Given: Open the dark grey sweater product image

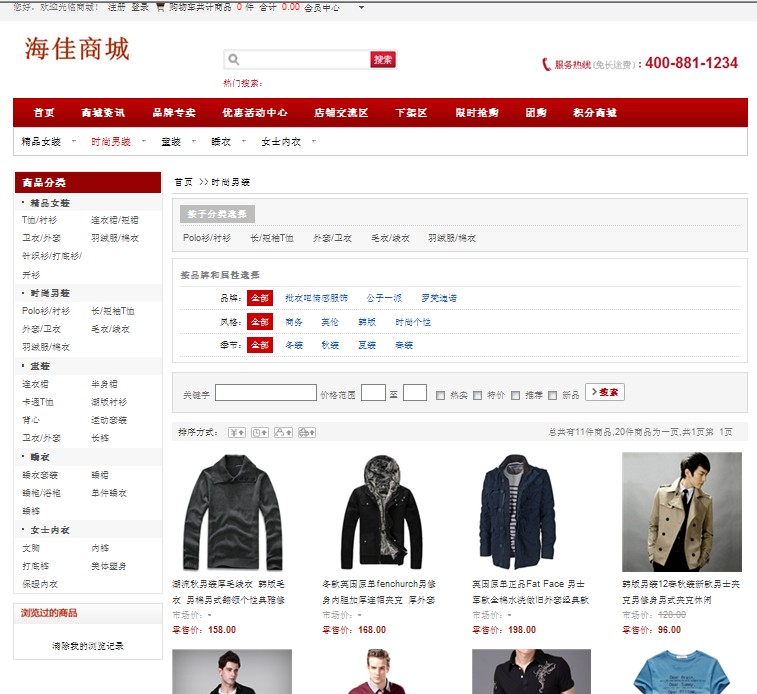Looking at the screenshot, I should 232,513.
